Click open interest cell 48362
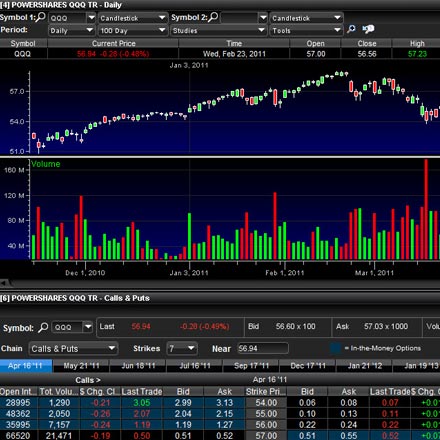Screen dimensions: 440x440 18,414
